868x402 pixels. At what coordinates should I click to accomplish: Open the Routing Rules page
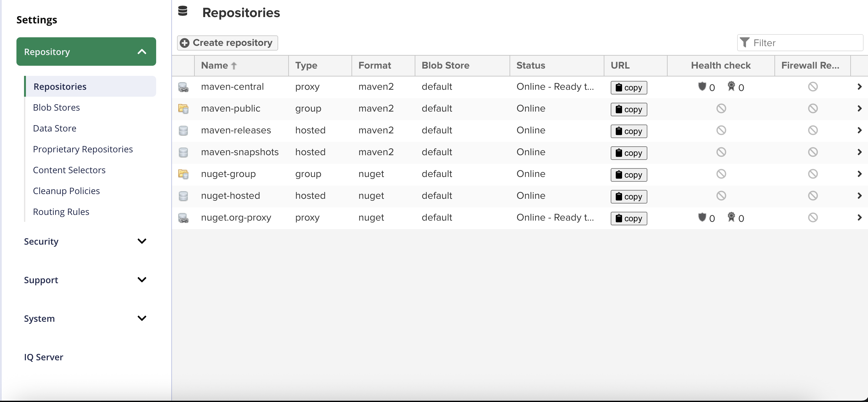coord(61,212)
